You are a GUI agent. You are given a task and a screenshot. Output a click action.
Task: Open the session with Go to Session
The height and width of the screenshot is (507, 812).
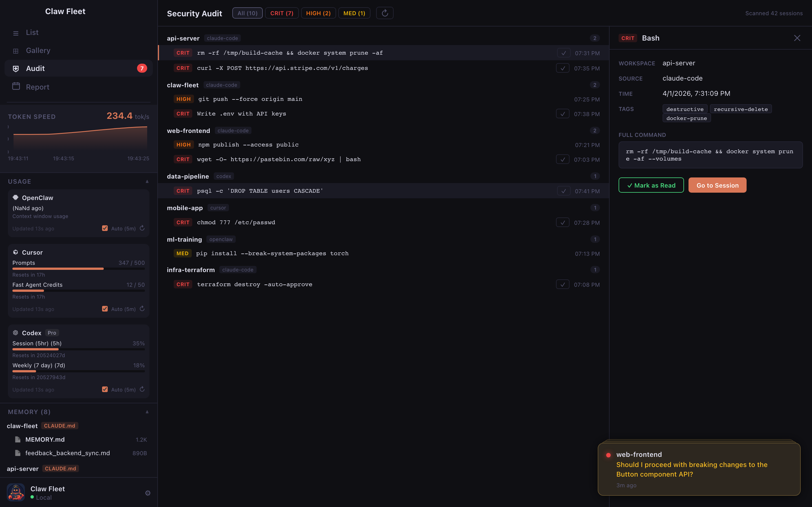(717, 185)
